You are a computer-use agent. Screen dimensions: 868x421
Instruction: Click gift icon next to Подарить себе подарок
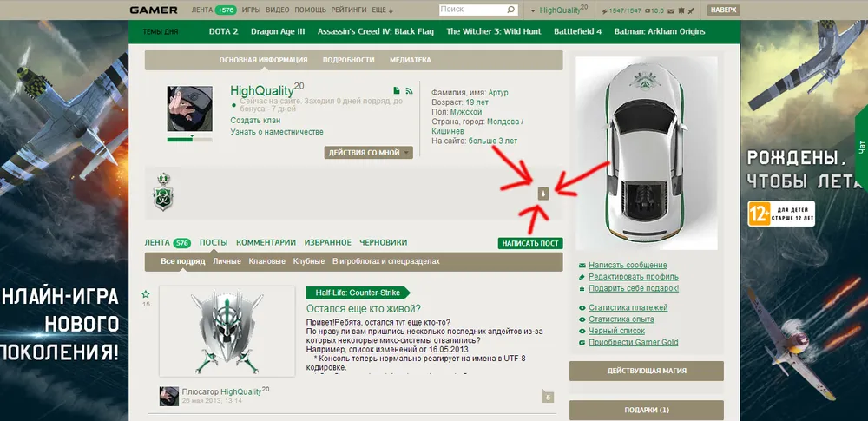tap(582, 288)
